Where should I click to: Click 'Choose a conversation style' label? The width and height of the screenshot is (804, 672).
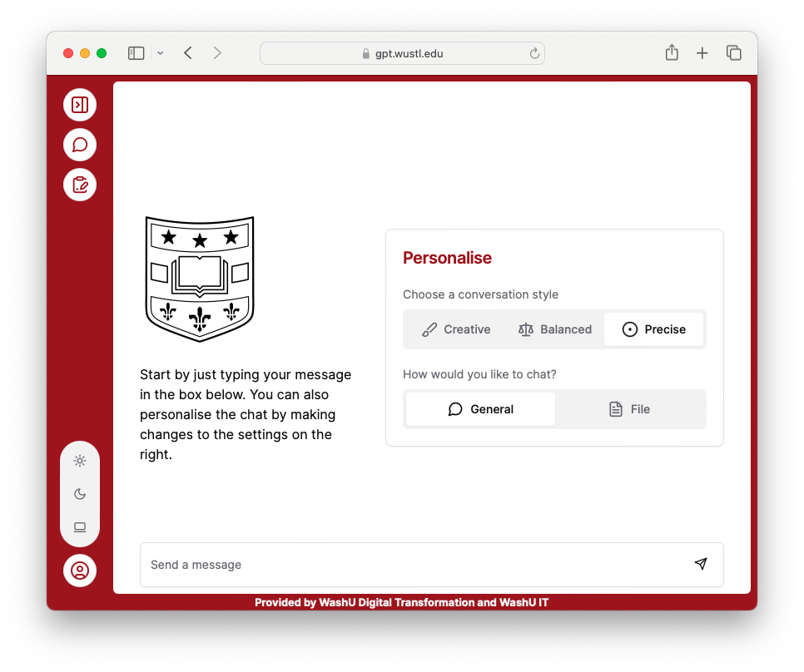[x=480, y=294]
